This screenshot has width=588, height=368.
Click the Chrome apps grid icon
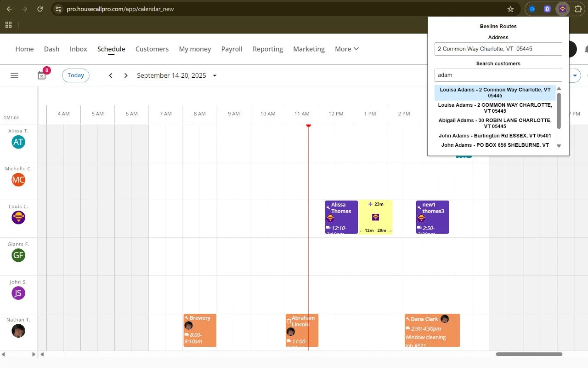pos(8,24)
